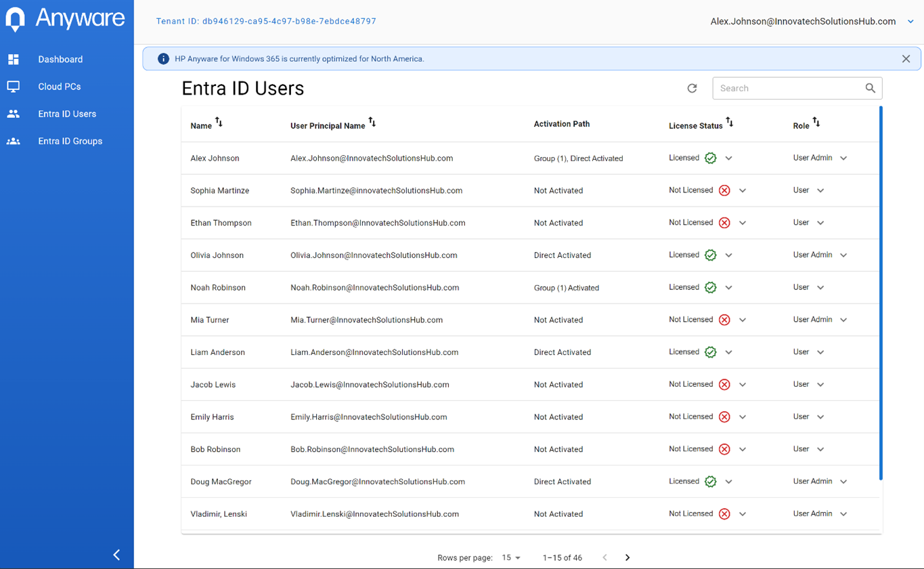Click Noah Robinson's green licensed check icon
The height and width of the screenshot is (569, 924).
(x=710, y=287)
